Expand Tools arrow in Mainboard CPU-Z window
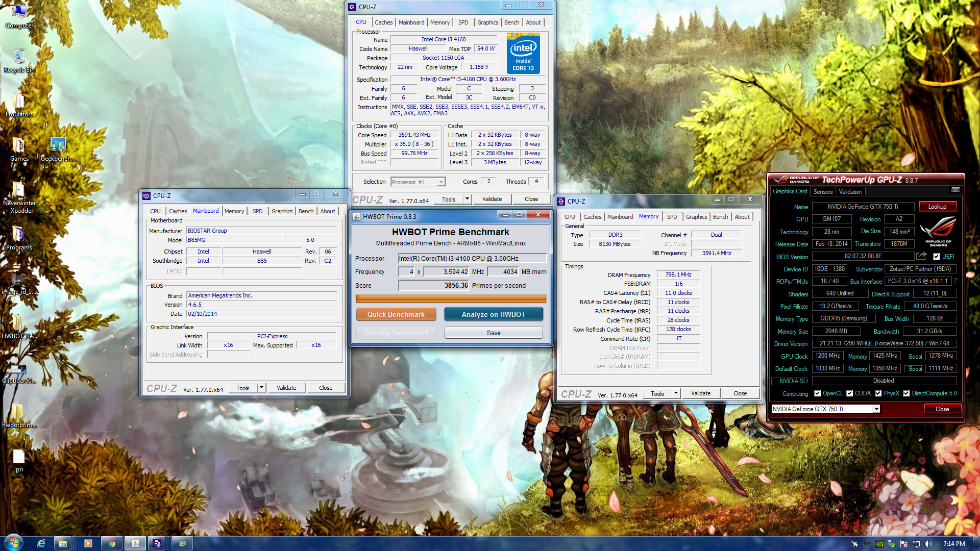980x551 pixels. click(x=261, y=388)
